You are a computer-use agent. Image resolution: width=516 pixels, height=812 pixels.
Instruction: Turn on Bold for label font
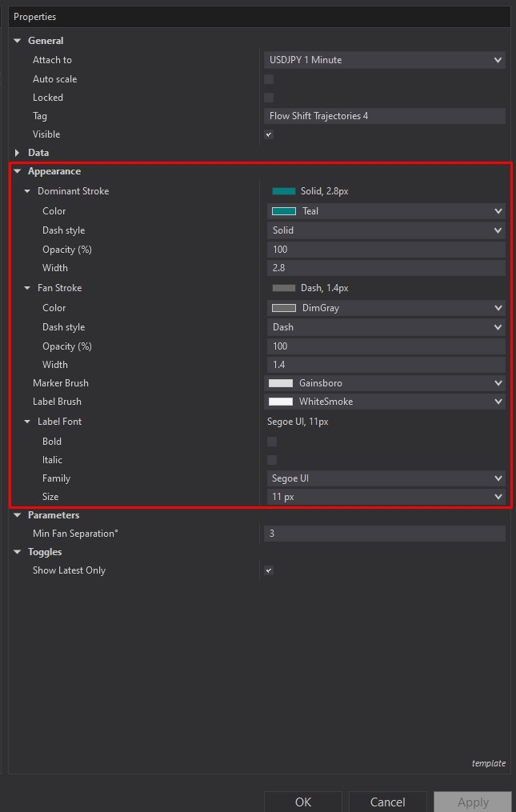[272, 442]
